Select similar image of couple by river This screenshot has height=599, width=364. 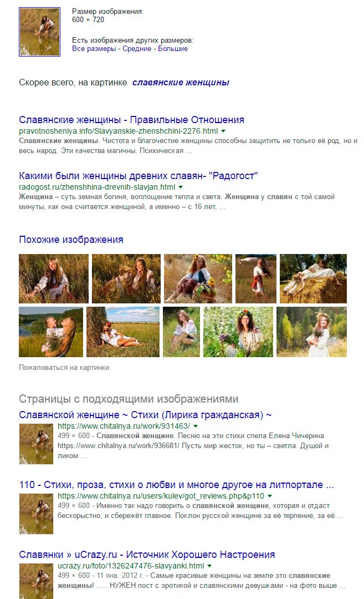51,332
